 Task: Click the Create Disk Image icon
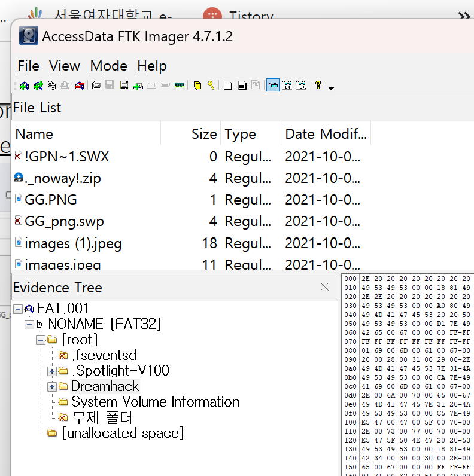[x=96, y=85]
